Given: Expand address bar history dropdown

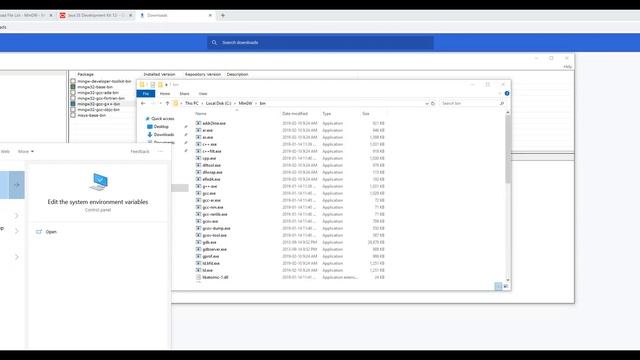Looking at the screenshot, I should click(x=427, y=104).
